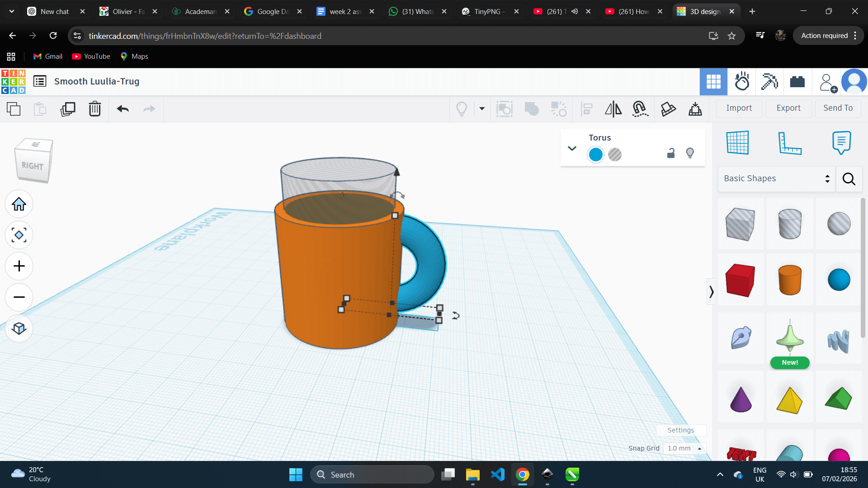Image resolution: width=868 pixels, height=488 pixels.
Task: Click the Home view icon
Action: click(x=19, y=204)
